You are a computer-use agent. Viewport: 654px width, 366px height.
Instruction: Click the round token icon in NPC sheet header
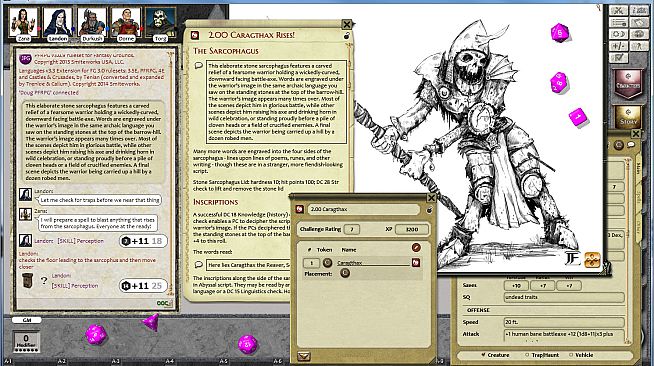(619, 145)
